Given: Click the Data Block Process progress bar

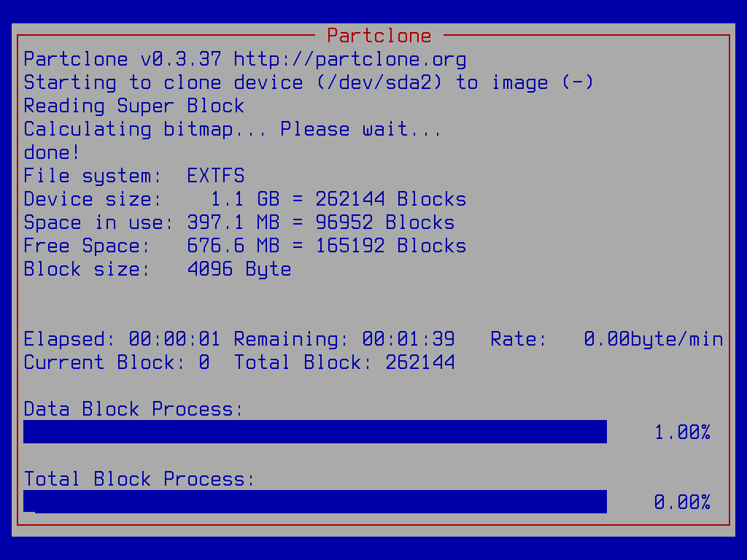Looking at the screenshot, I should [315, 432].
